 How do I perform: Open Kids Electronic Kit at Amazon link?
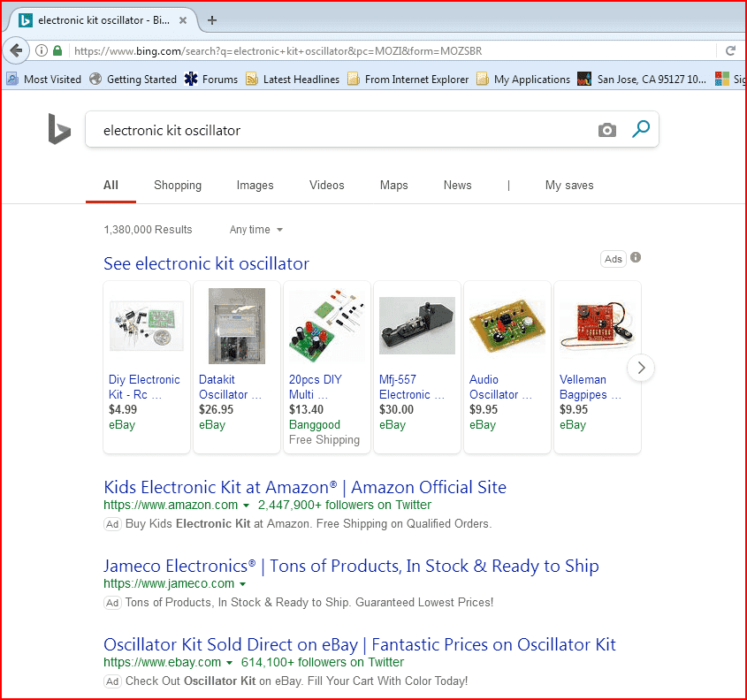tap(305, 487)
